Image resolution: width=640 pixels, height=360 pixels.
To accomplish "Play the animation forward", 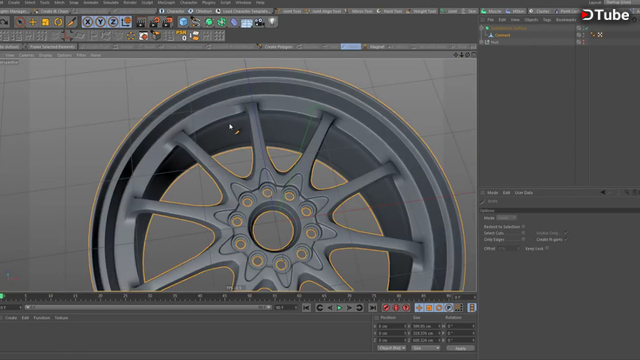I will [x=339, y=308].
